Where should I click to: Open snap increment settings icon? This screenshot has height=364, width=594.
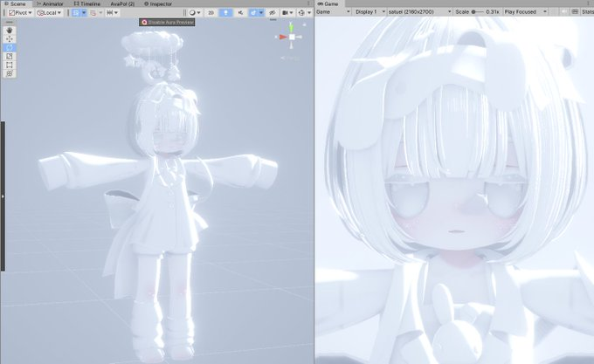[112, 13]
